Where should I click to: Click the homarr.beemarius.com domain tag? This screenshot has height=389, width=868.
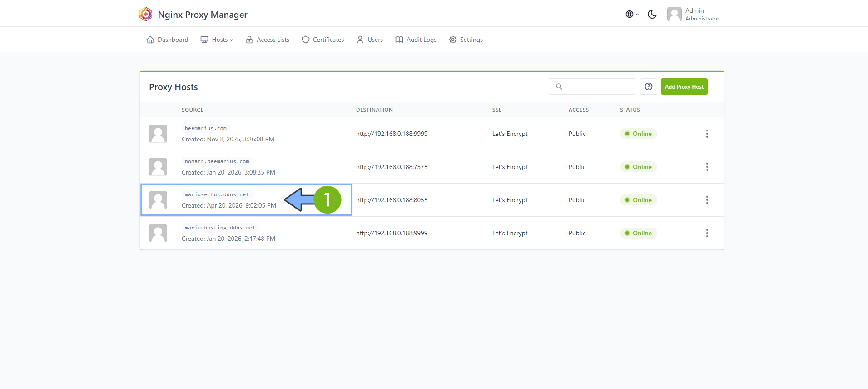[217, 161]
